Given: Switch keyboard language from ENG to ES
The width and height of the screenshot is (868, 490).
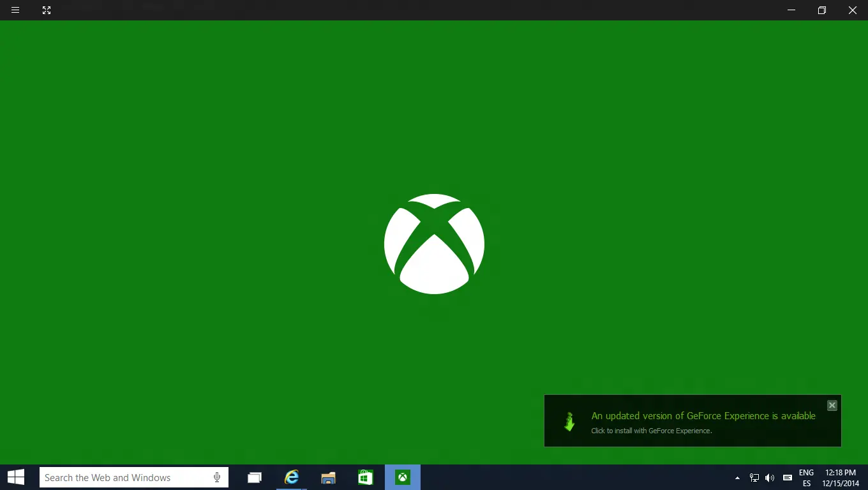Looking at the screenshot, I should (806, 477).
